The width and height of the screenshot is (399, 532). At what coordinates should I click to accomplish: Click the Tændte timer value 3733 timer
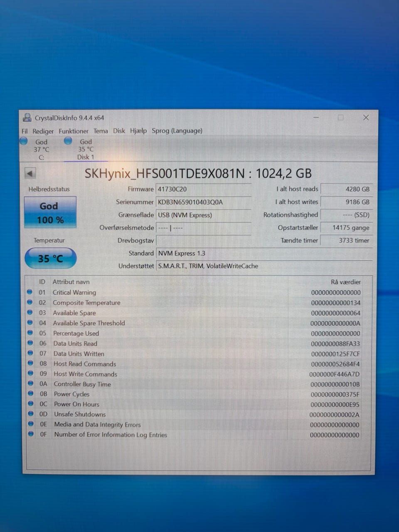pos(347,240)
